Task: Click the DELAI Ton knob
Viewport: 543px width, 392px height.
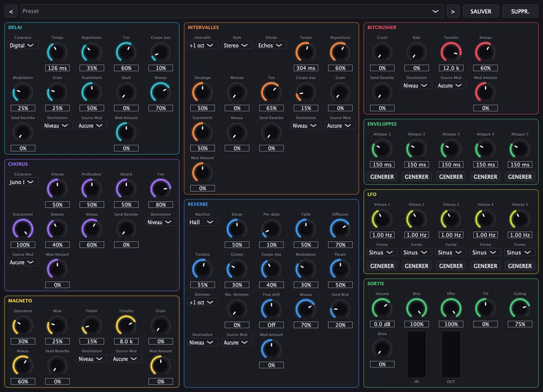Action: [x=126, y=52]
